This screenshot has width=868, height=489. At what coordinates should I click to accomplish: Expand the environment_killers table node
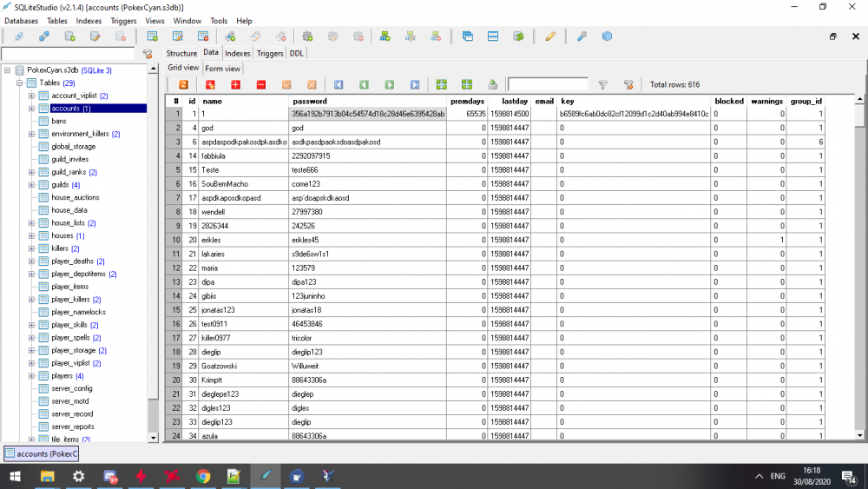pyautogui.click(x=31, y=134)
